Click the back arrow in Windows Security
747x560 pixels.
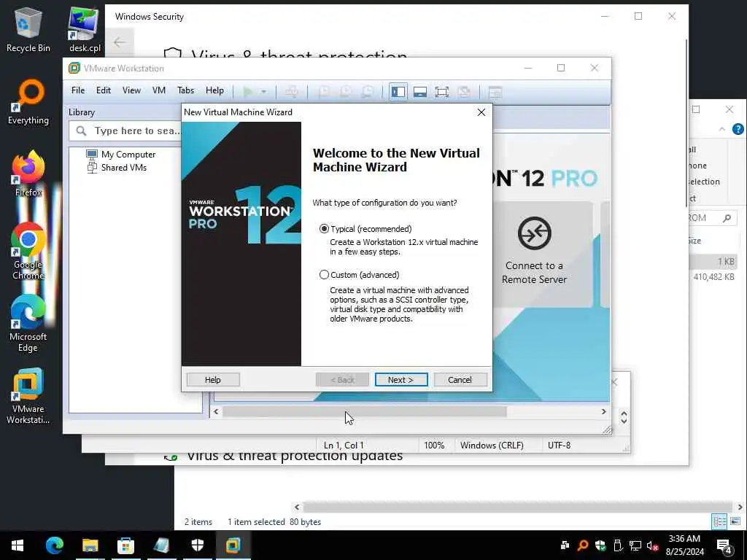click(x=120, y=42)
